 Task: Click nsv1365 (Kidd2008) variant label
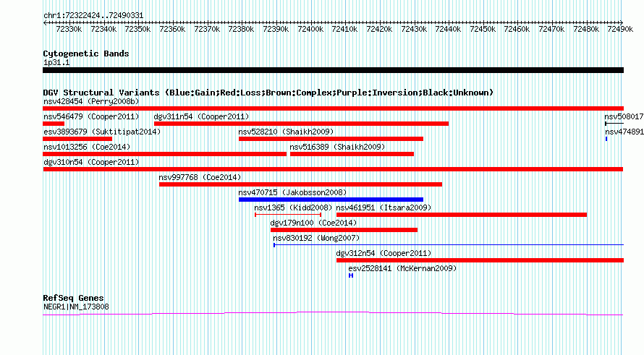coord(293,208)
